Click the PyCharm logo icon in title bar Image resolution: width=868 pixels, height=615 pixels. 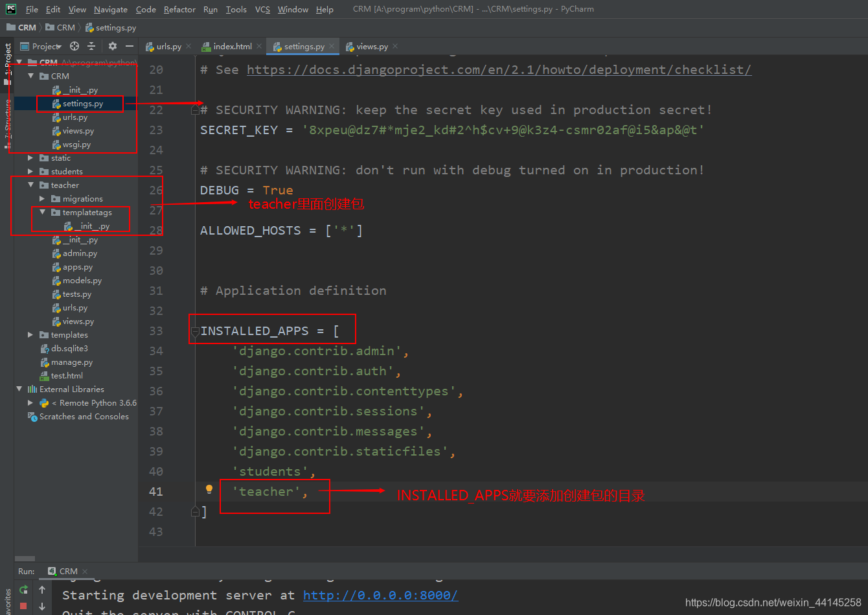pos(11,9)
